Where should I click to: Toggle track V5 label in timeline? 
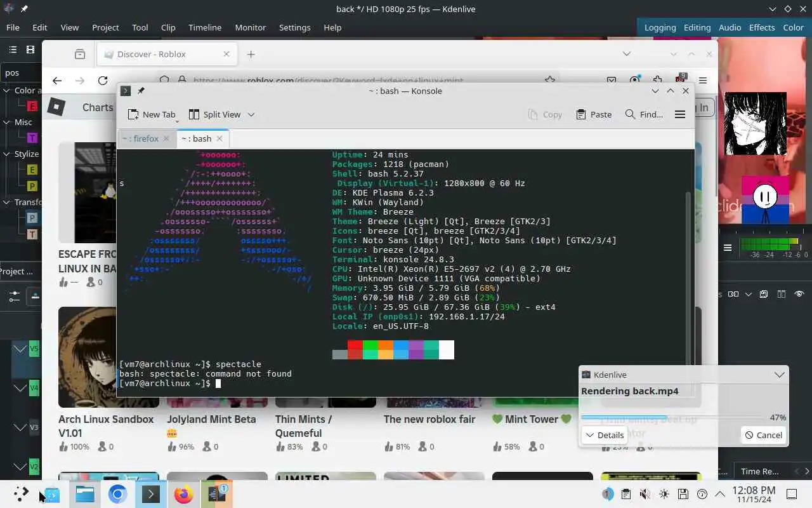point(34,349)
